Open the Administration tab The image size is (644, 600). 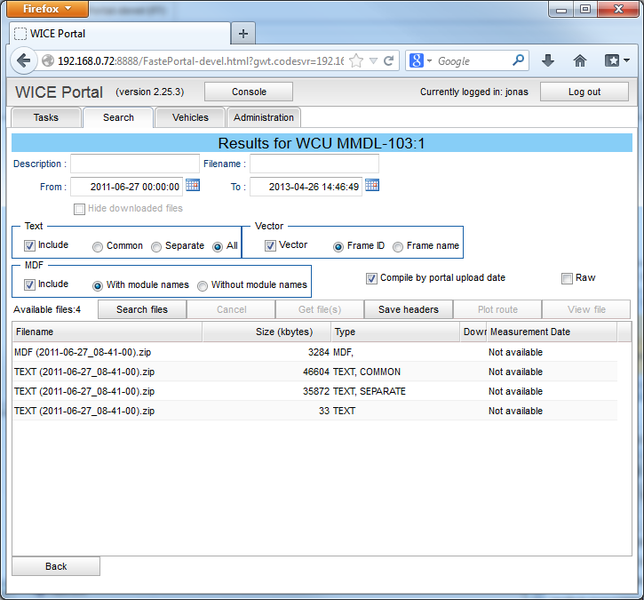(x=263, y=117)
